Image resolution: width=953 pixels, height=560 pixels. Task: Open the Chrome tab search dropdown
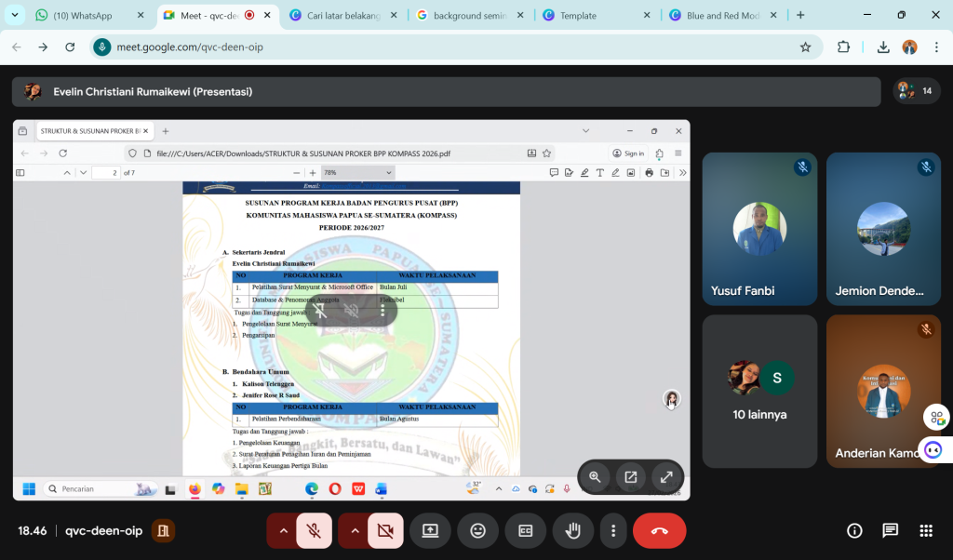click(14, 15)
